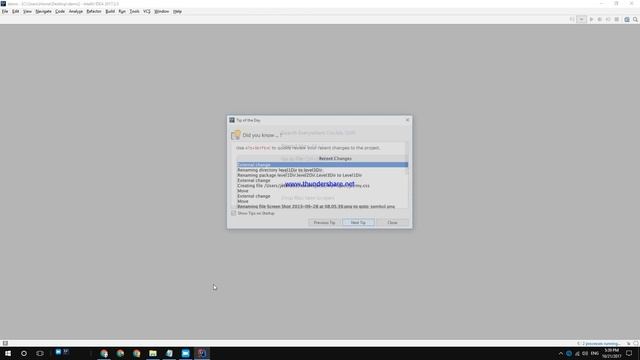The width and height of the screenshot is (640, 360).
Task: Click the Debug bug icon in toolbar
Action: coord(600,19)
